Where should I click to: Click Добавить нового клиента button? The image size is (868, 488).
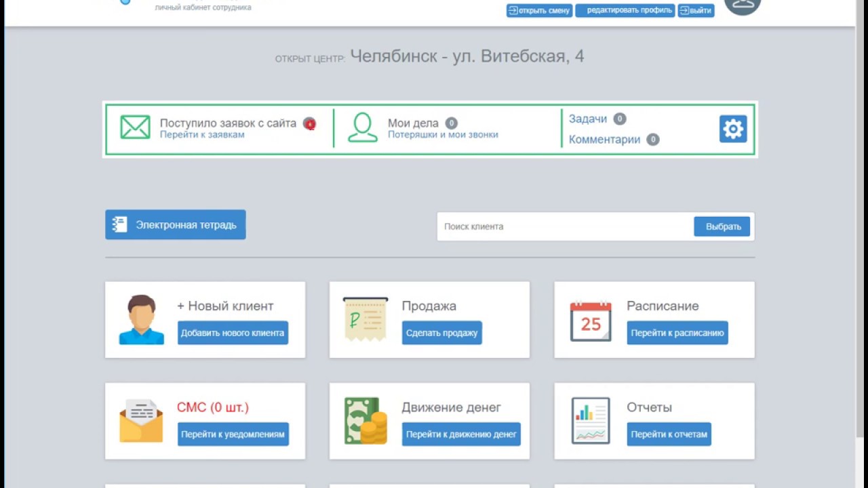233,333
